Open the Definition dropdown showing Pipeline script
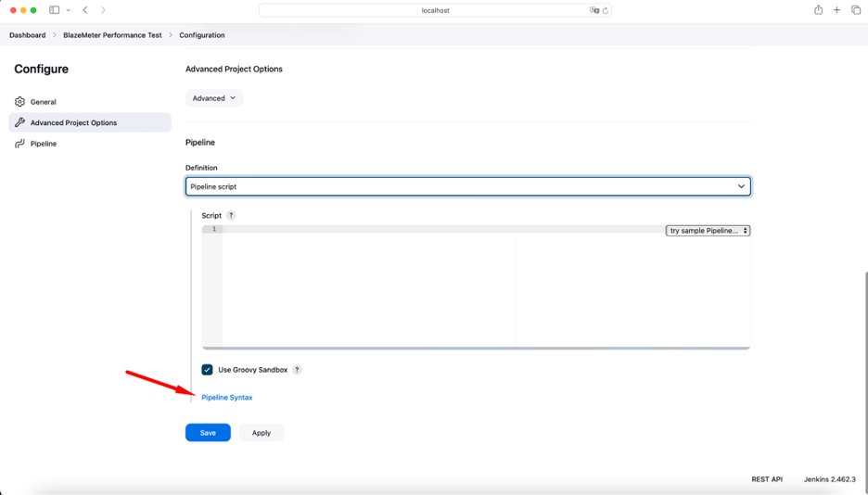The width and height of the screenshot is (868, 495). pyautogui.click(x=467, y=186)
